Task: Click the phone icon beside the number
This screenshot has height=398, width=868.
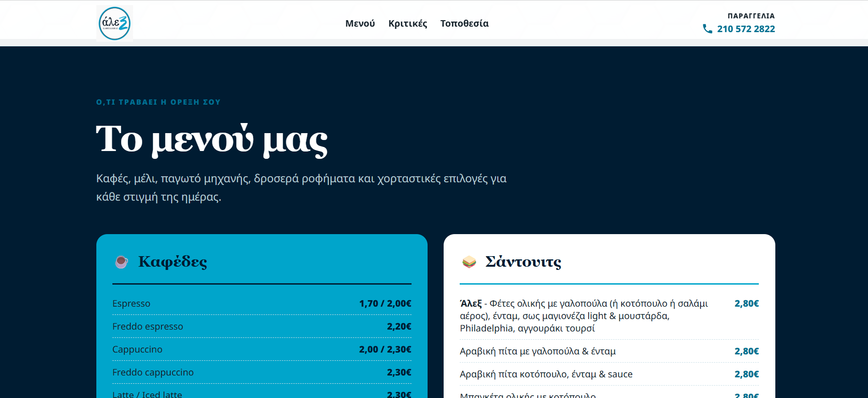Action: point(707,29)
